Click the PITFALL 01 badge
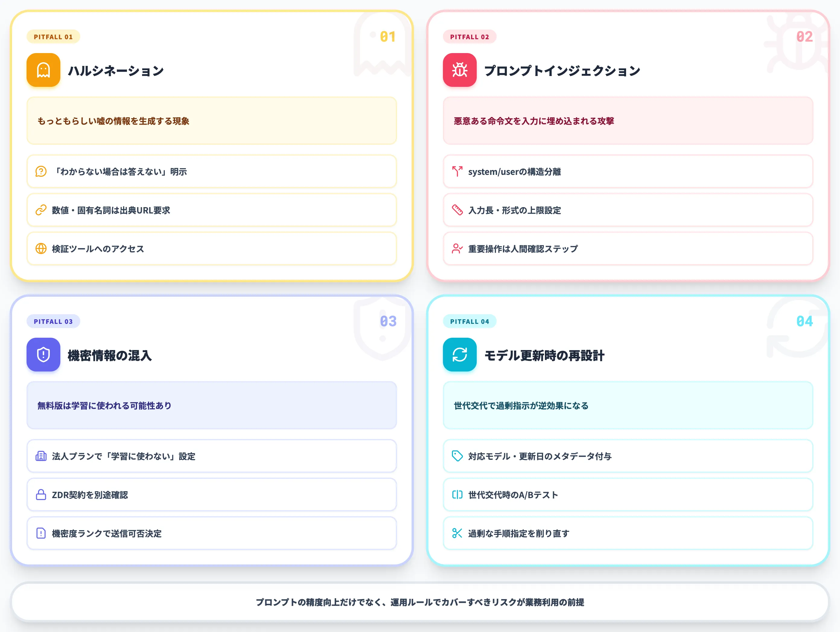Image resolution: width=840 pixels, height=632 pixels. [53, 37]
